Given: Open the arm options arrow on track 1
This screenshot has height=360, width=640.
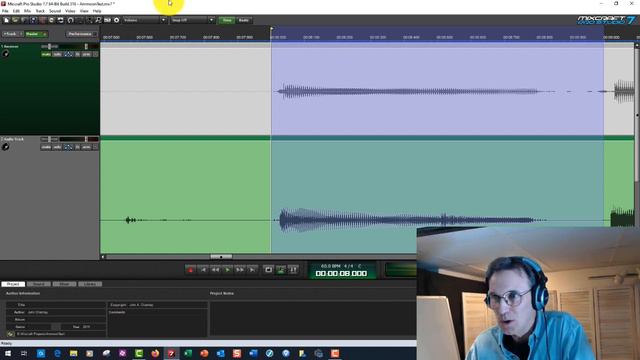Looking at the screenshot, I should tap(96, 54).
